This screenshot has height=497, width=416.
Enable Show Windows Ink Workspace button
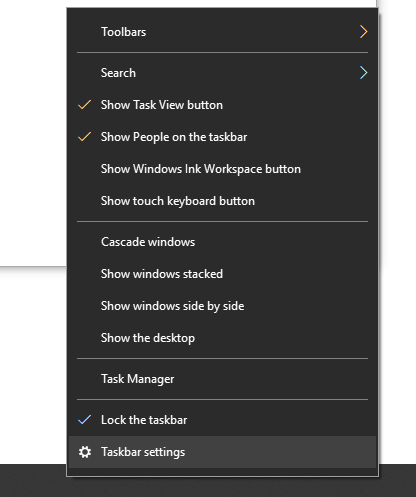pos(222,169)
